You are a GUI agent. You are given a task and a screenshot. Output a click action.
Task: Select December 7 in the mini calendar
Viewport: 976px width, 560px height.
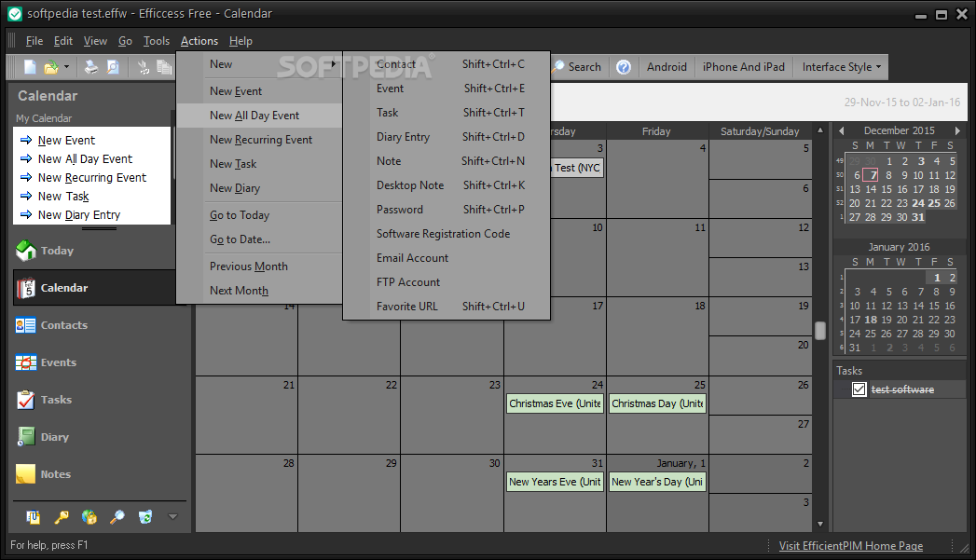(x=871, y=175)
